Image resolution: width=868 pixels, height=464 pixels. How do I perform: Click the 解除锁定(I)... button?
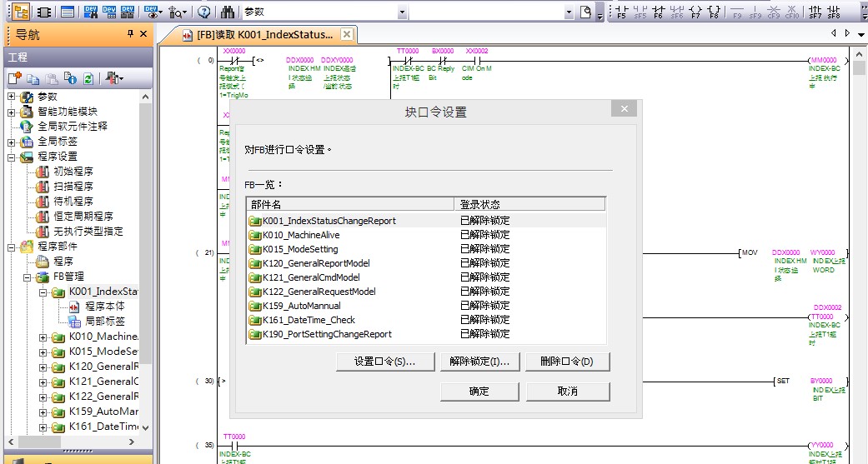[479, 362]
